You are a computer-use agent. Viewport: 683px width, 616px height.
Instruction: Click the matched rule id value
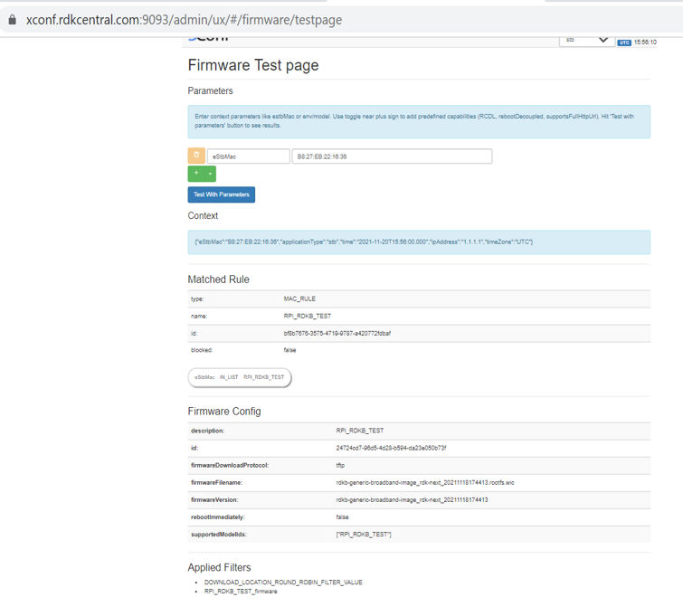[337, 334]
